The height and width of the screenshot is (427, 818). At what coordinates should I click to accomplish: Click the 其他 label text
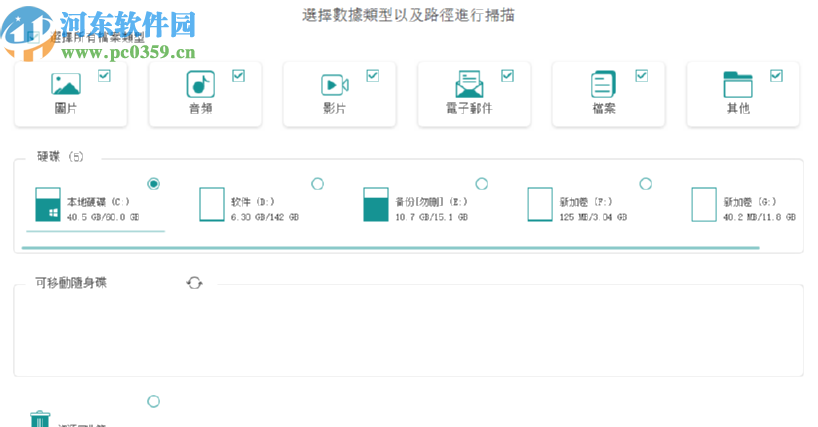(738, 108)
